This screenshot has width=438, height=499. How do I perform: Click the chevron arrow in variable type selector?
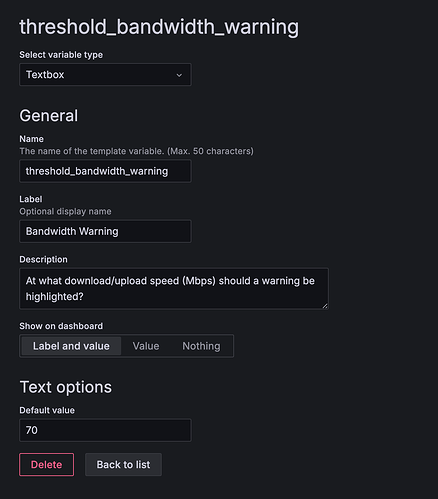point(179,75)
